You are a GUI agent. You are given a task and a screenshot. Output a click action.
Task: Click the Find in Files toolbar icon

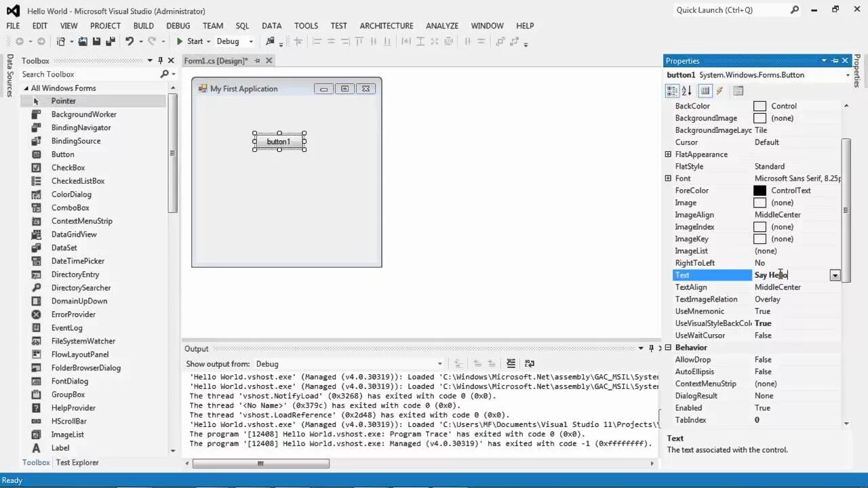[270, 41]
